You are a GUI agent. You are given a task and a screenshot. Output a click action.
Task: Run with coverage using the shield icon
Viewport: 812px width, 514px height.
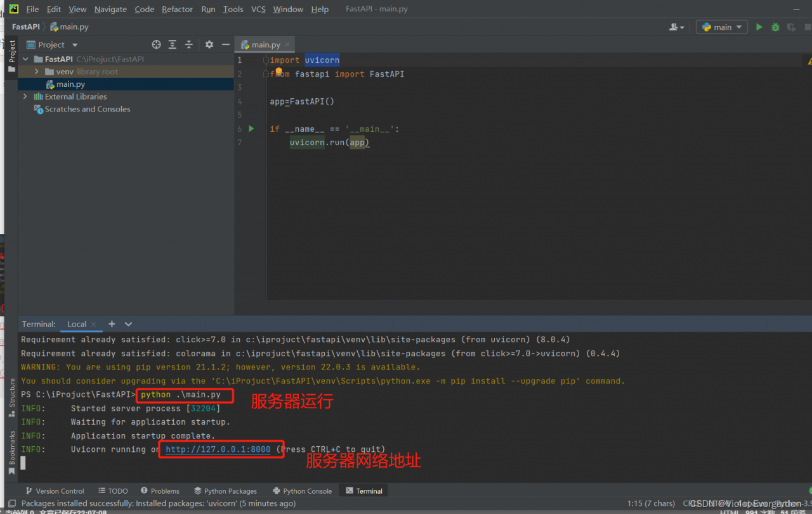791,27
